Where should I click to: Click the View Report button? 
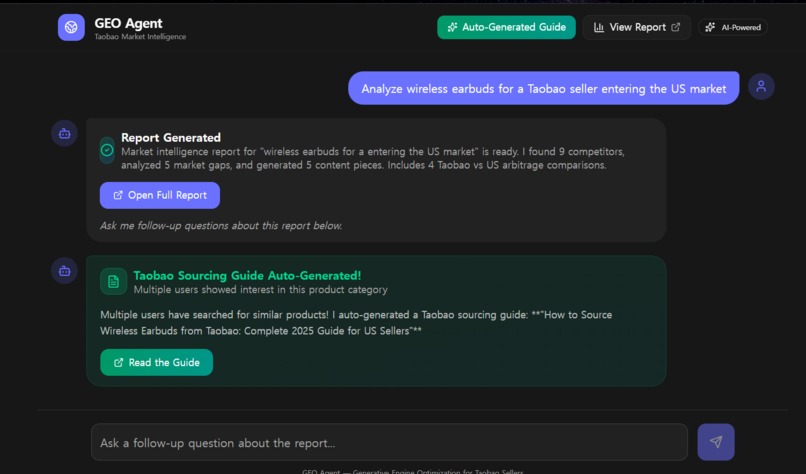(x=636, y=27)
